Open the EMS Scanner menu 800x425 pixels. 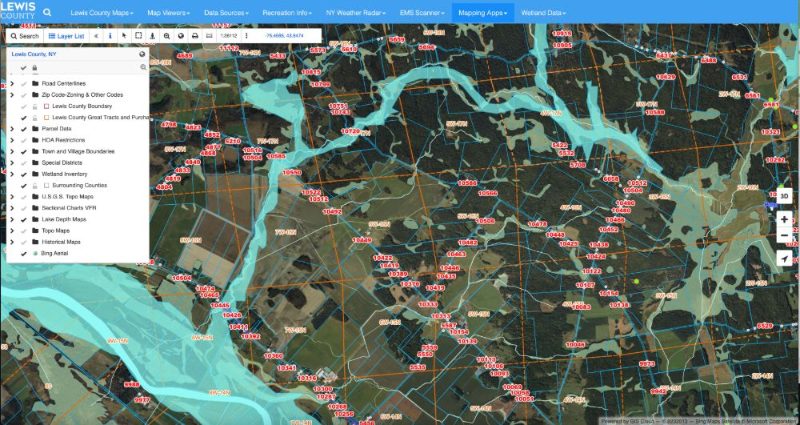click(x=421, y=13)
